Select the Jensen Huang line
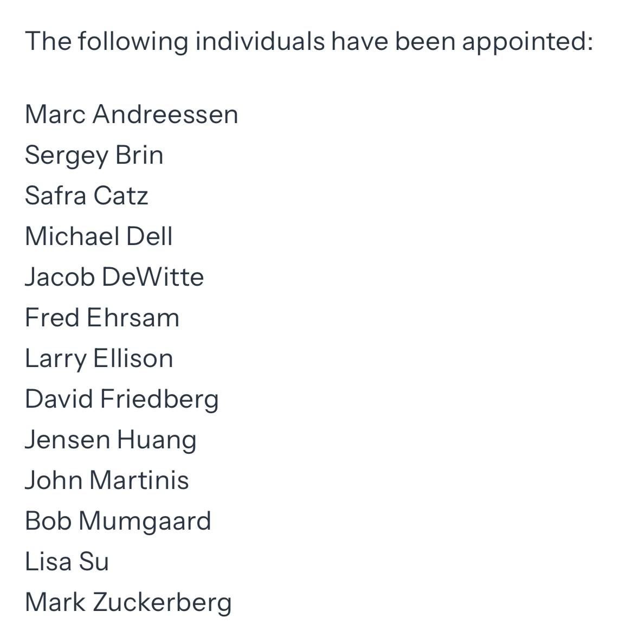The image size is (644, 644). click(x=111, y=440)
